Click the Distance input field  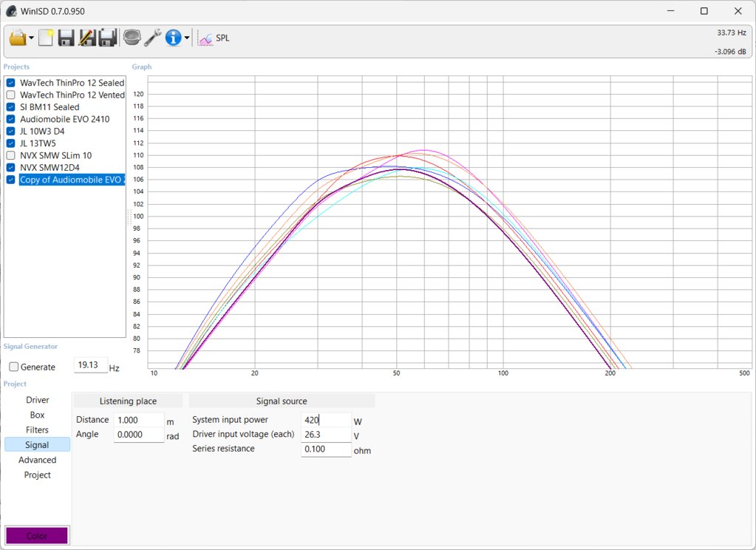coord(139,420)
